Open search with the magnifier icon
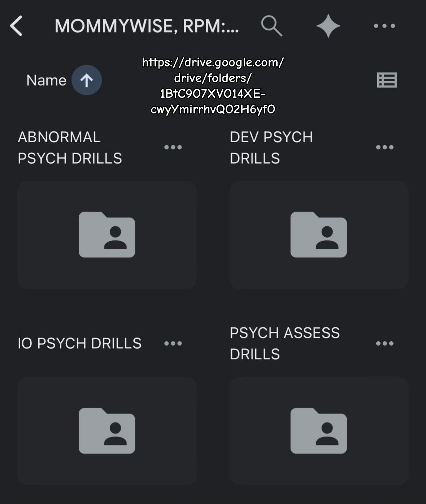 (271, 26)
